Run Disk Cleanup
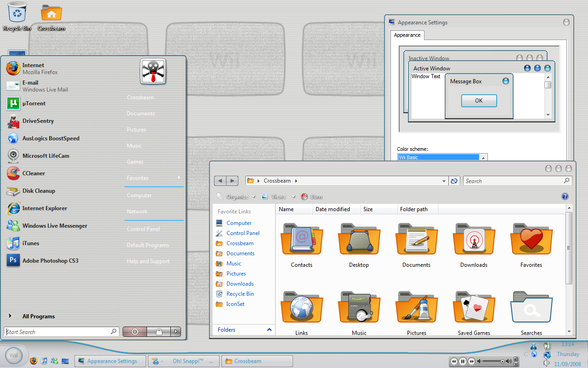The height and width of the screenshot is (368, 588). [x=62, y=191]
